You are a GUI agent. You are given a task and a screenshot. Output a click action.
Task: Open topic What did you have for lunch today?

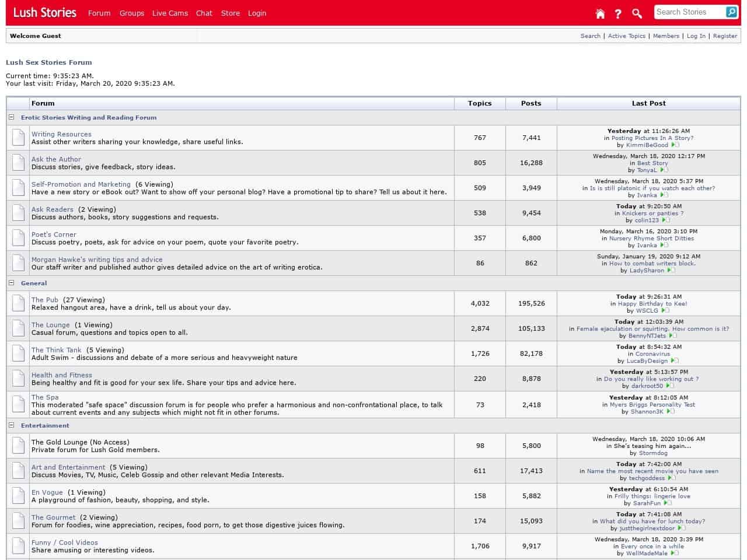652,521
